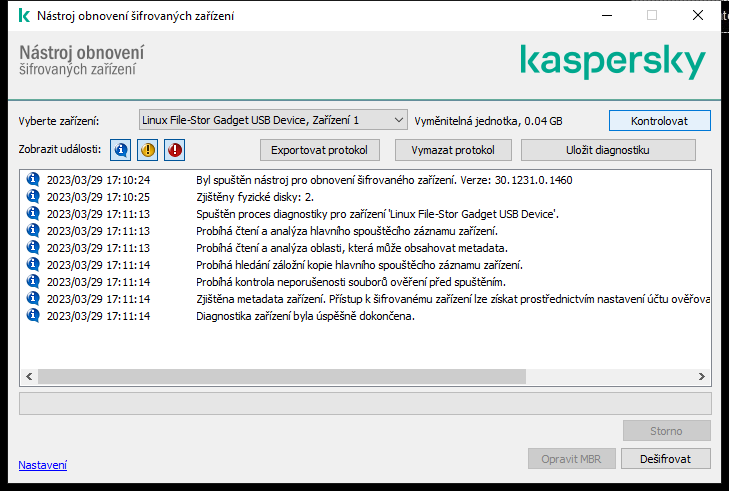Toggle informational events filter icon
Image resolution: width=729 pixels, height=491 pixels.
(120, 150)
